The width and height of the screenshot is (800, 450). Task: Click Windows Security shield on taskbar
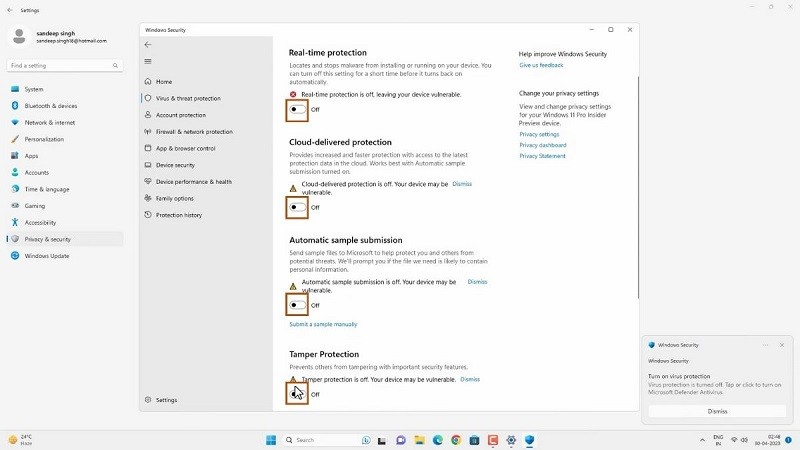pos(529,440)
